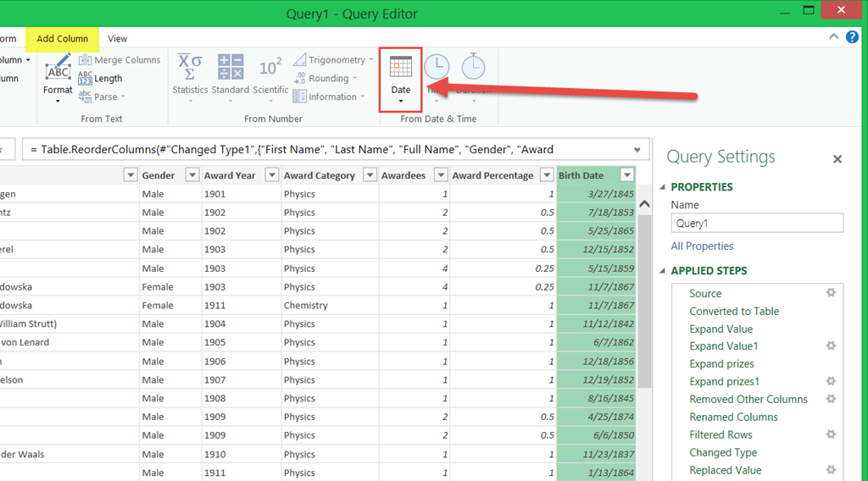Click the query Name input field

pyautogui.click(x=757, y=223)
